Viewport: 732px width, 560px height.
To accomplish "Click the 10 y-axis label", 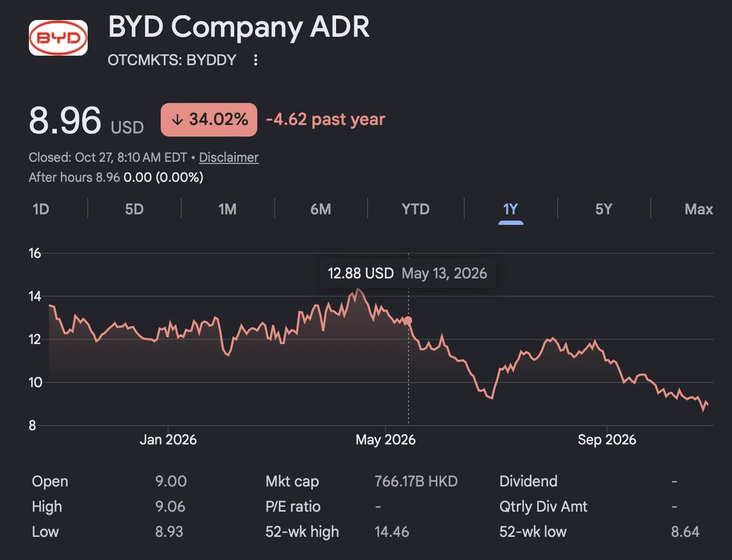I will tap(35, 382).
